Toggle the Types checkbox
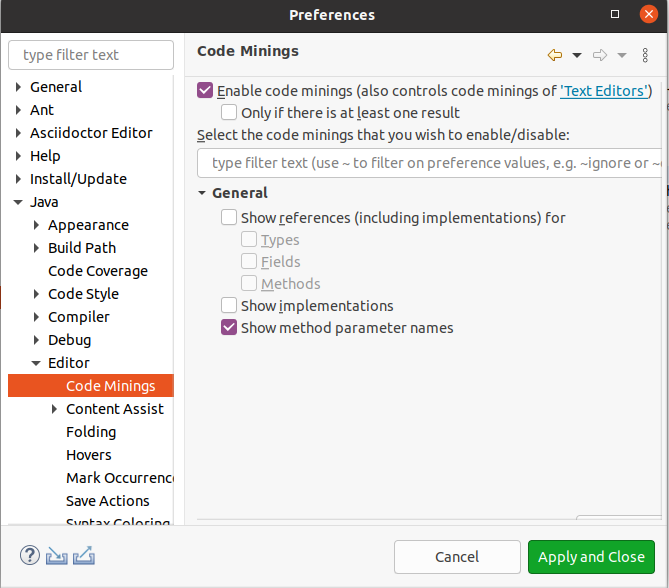The height and width of the screenshot is (588, 669). 249,239
